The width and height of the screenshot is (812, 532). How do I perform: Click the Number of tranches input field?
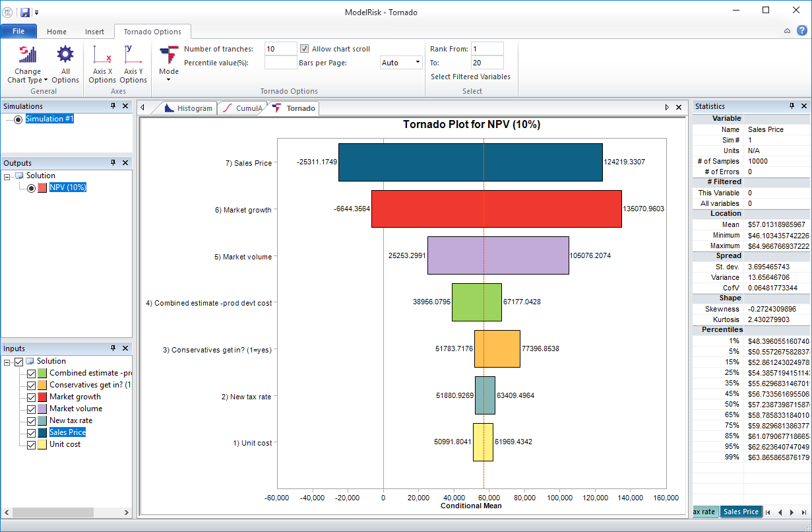coord(280,48)
